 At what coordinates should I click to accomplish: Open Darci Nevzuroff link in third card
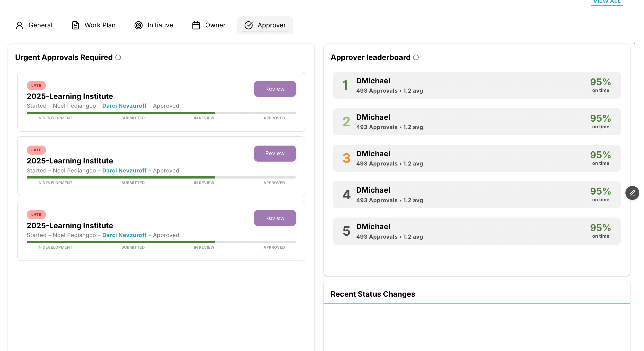click(124, 235)
